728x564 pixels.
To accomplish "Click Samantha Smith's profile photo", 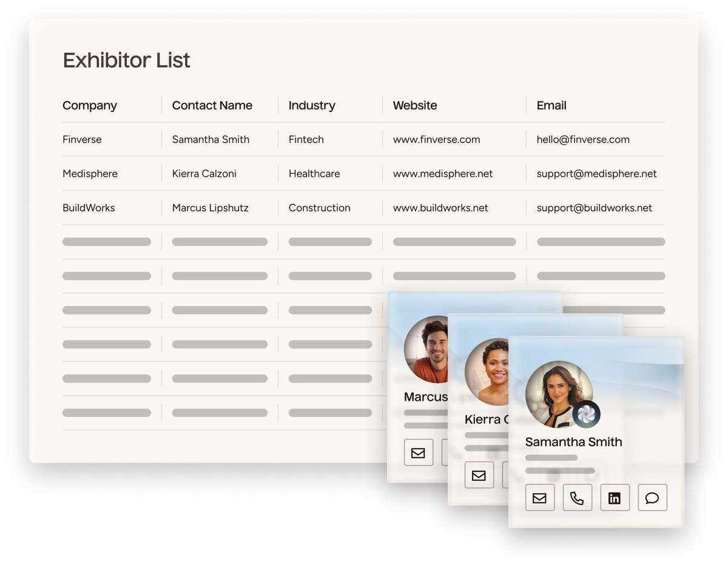I will [558, 394].
